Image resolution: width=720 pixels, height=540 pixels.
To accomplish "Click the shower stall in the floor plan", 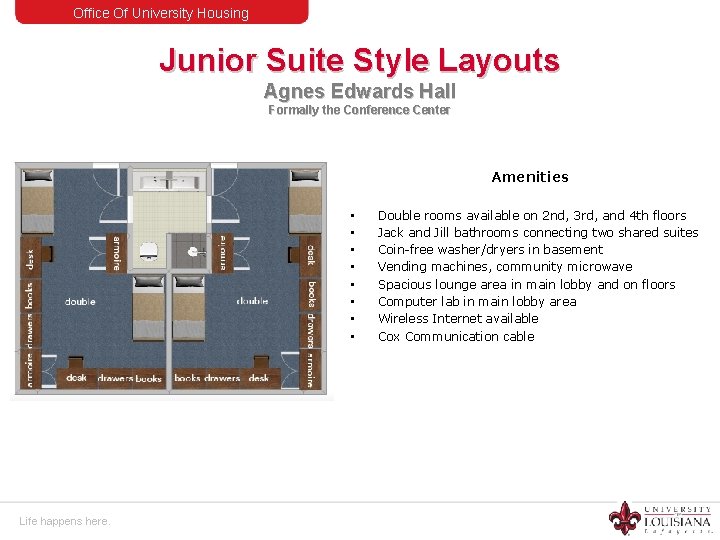I will pos(190,251).
